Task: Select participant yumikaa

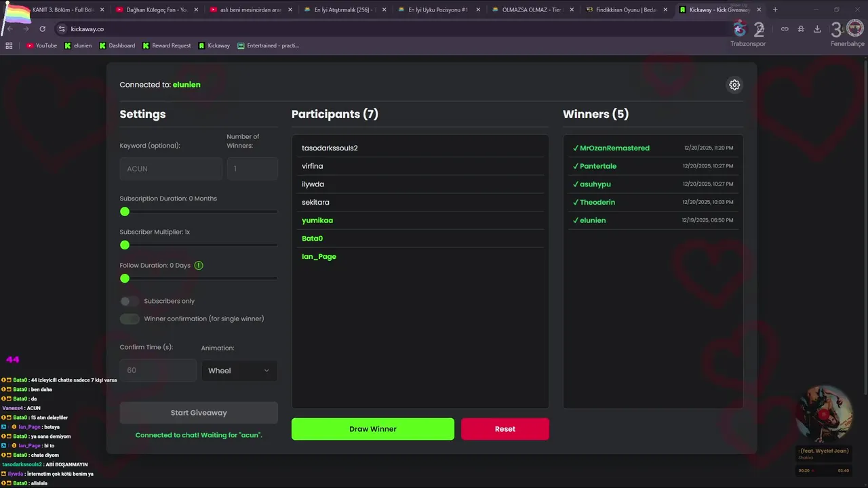Action: tap(420, 220)
